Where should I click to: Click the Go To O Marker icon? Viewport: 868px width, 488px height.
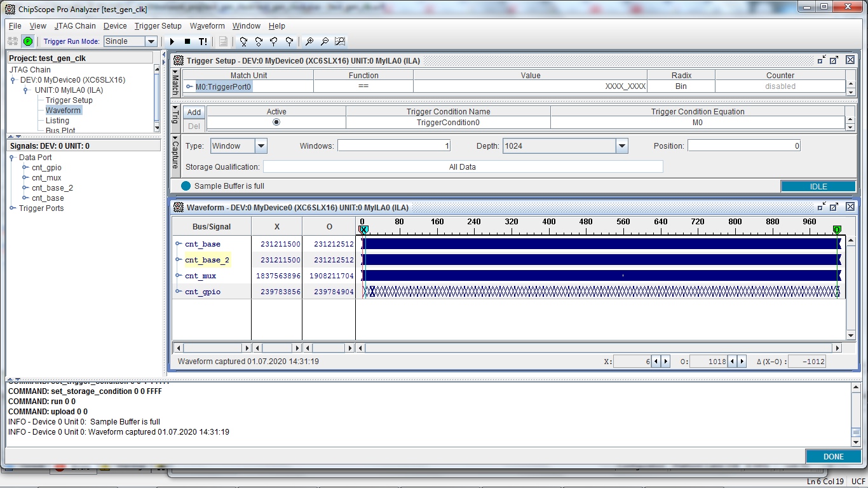(x=259, y=41)
